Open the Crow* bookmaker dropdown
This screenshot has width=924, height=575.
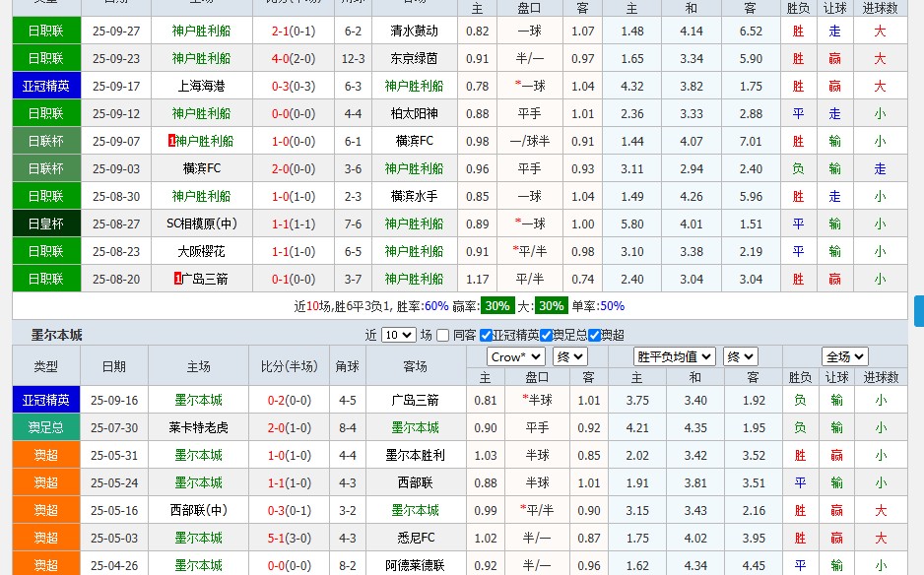click(x=515, y=356)
